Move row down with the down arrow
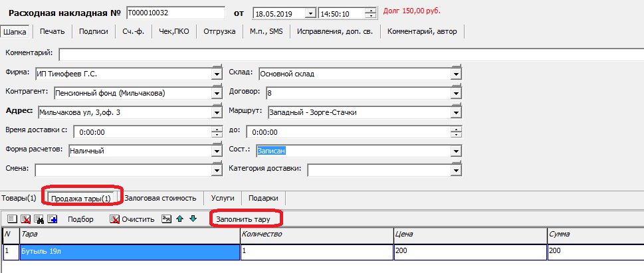This screenshot has width=644, height=273. [x=193, y=219]
